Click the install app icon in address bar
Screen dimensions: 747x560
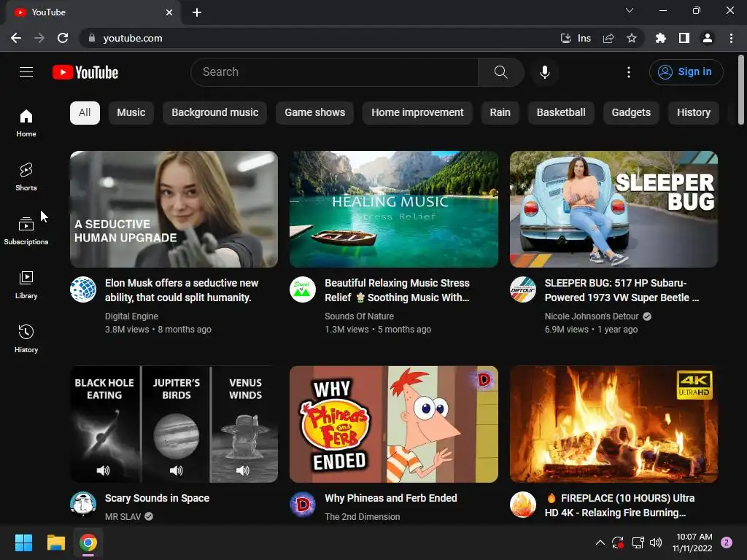(x=566, y=38)
